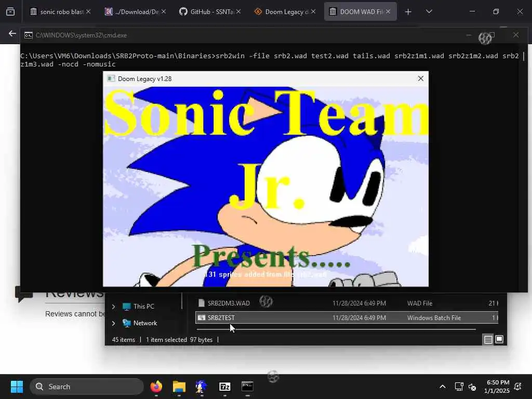Close the Doom Legacy browser tab
This screenshot has width=532, height=399.
coord(313,11)
